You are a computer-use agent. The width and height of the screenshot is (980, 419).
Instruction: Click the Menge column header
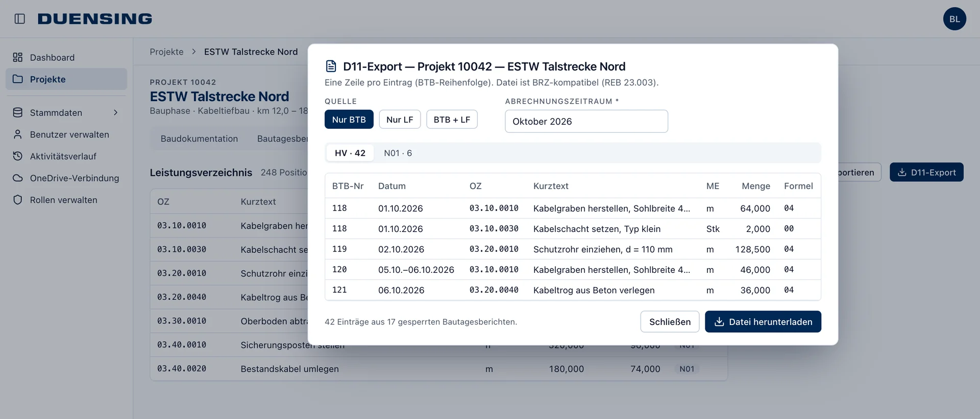pyautogui.click(x=756, y=186)
